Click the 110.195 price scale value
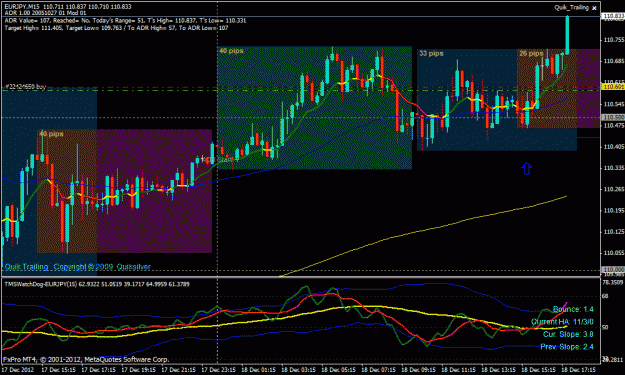Screen dimensions: 625x375 coord(614,210)
